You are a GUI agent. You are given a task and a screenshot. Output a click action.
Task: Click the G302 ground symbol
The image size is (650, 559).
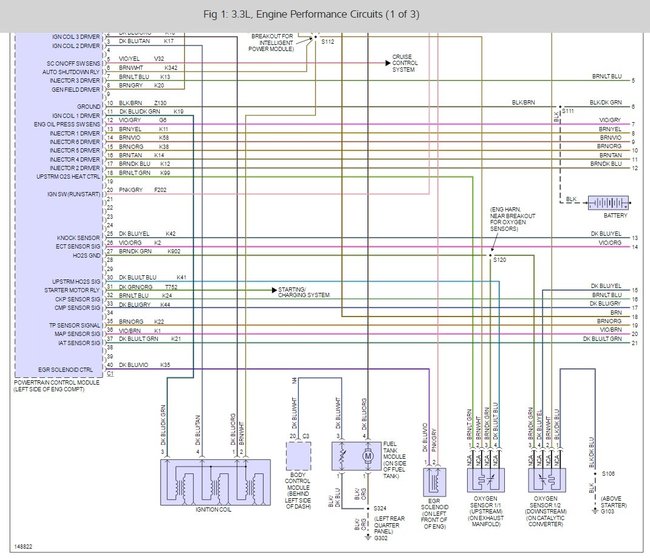coord(367,538)
